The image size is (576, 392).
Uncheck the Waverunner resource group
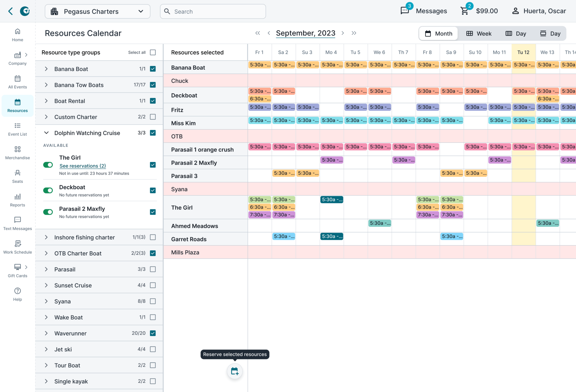[153, 333]
